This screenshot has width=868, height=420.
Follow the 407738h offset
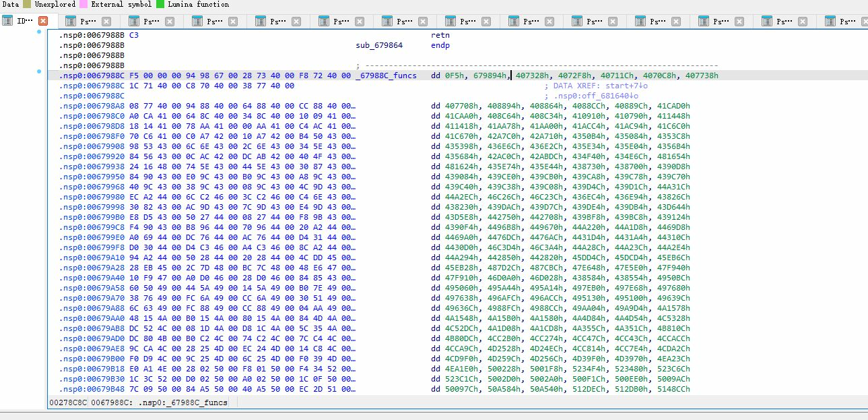702,76
